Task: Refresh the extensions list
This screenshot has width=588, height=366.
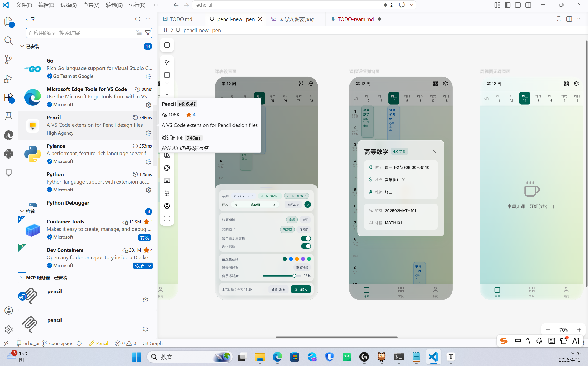Action: pyautogui.click(x=138, y=19)
